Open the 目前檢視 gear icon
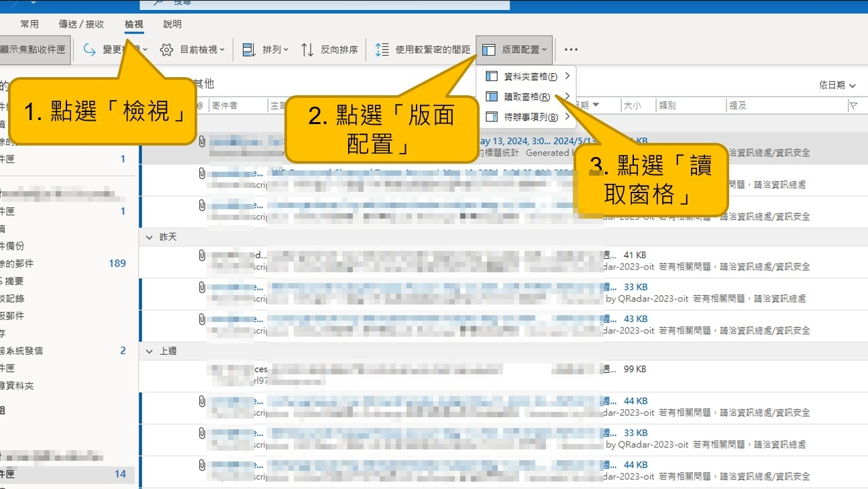868x489 pixels. pos(167,50)
